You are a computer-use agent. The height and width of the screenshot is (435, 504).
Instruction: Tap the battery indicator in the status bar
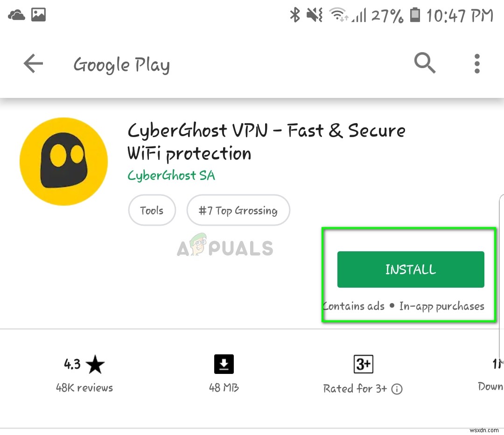[414, 15]
